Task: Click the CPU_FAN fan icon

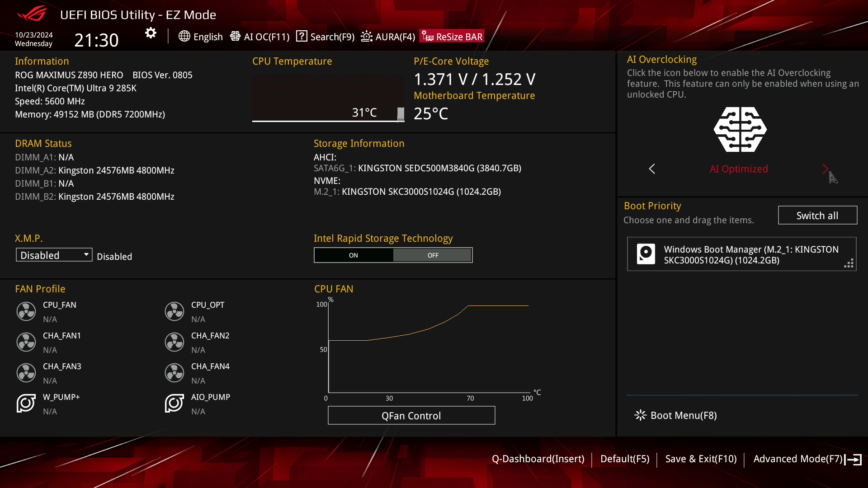Action: pyautogui.click(x=26, y=311)
